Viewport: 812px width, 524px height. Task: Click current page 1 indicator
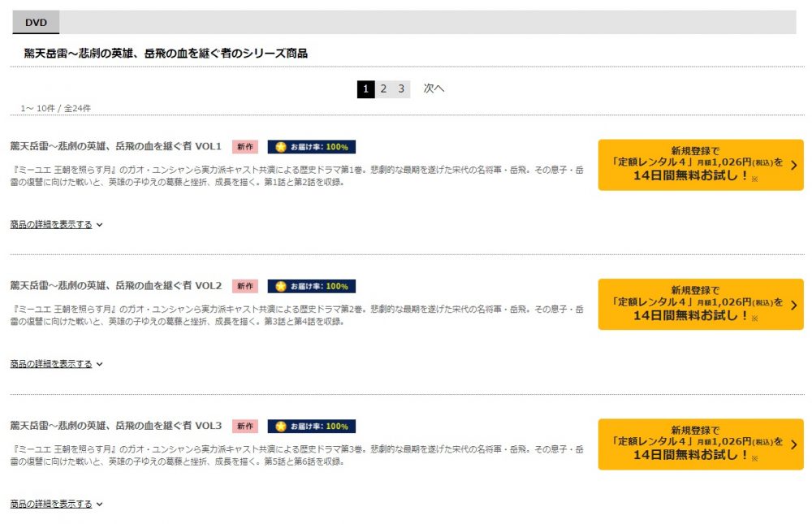coord(365,89)
